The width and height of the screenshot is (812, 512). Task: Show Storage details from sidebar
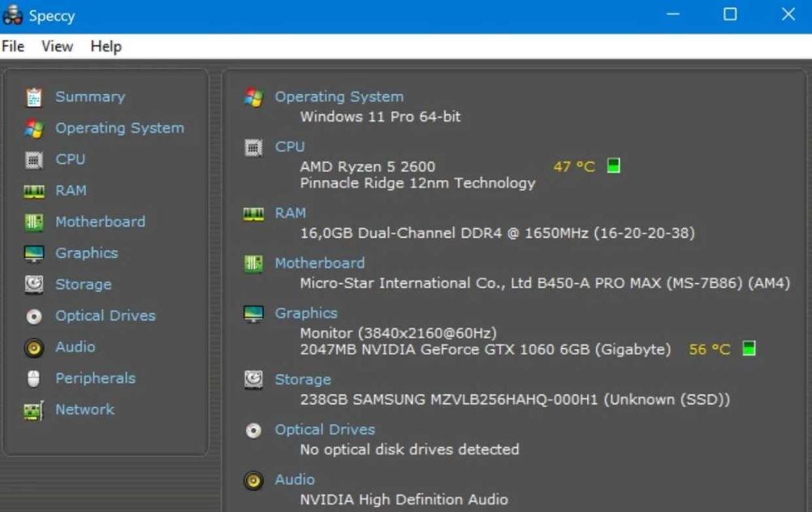coord(84,284)
